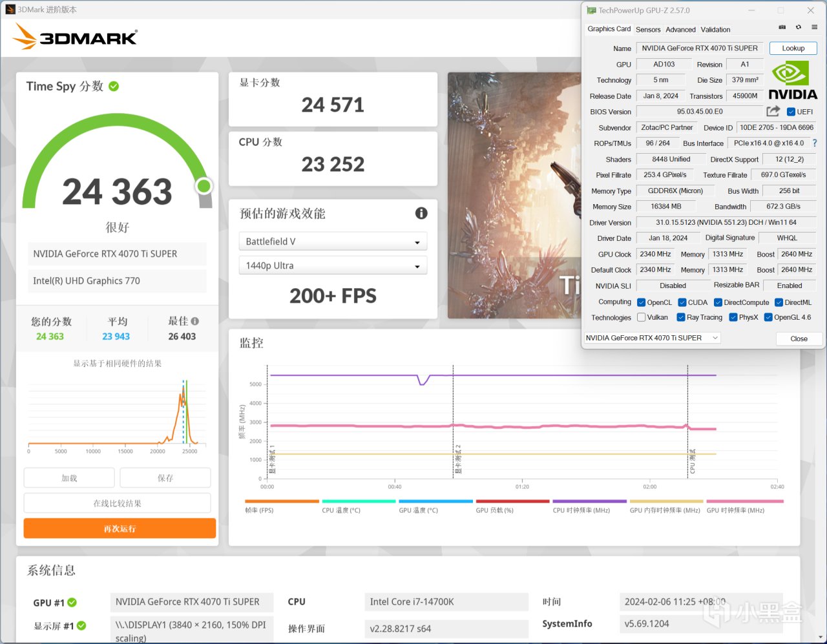
Task: Click the NVIDIA logo in GPU-Z
Action: [793, 80]
